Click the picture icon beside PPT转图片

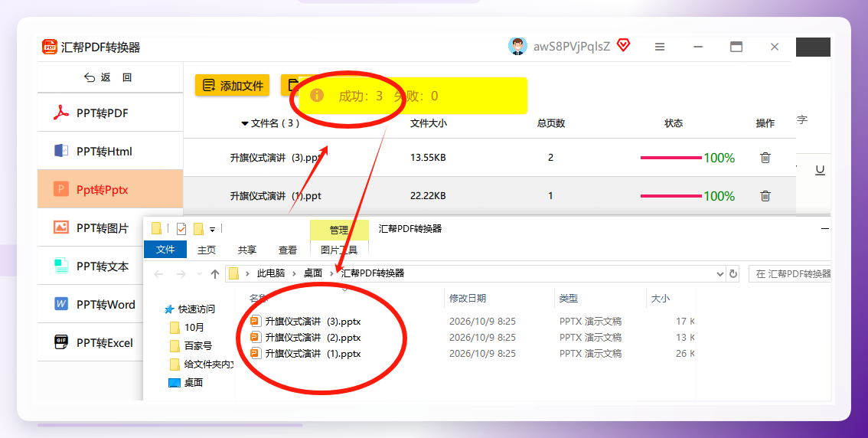pyautogui.click(x=61, y=227)
